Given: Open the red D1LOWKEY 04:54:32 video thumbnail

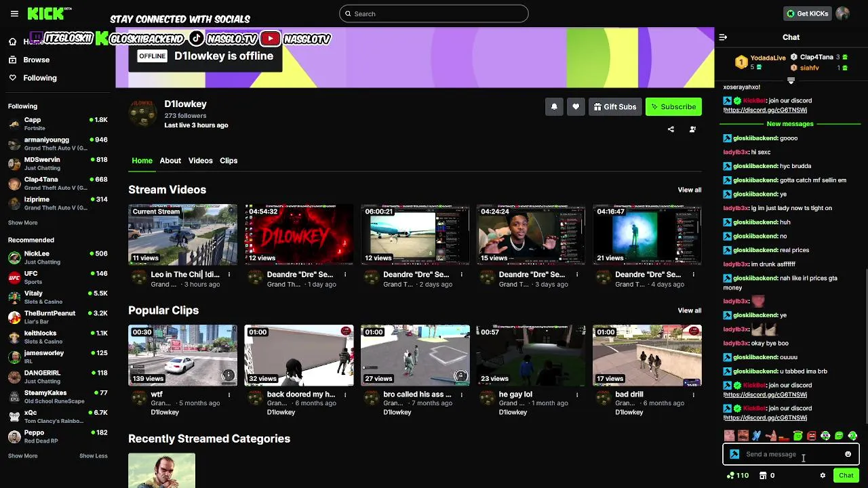Looking at the screenshot, I should [299, 235].
